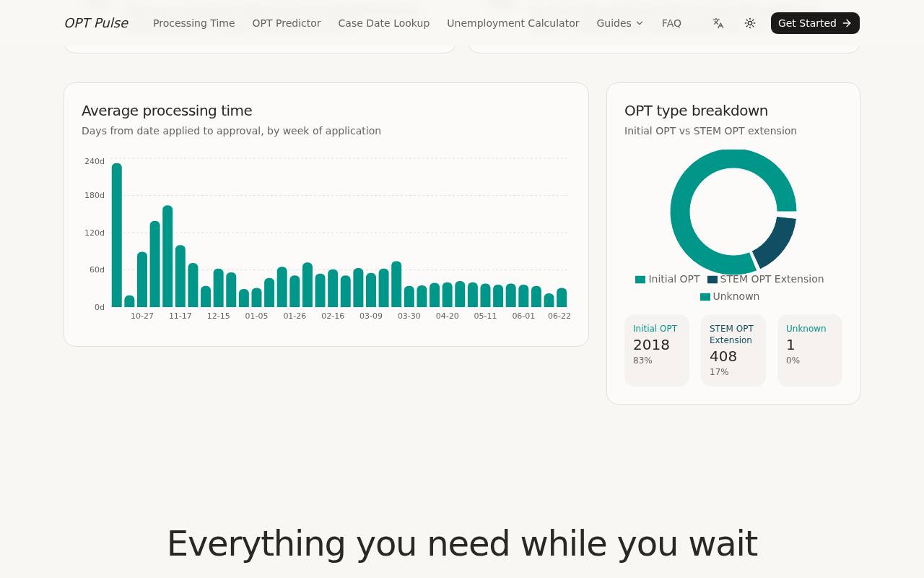Click the Unknown 1 stat card
This screenshot has height=578, width=924.
click(x=810, y=350)
